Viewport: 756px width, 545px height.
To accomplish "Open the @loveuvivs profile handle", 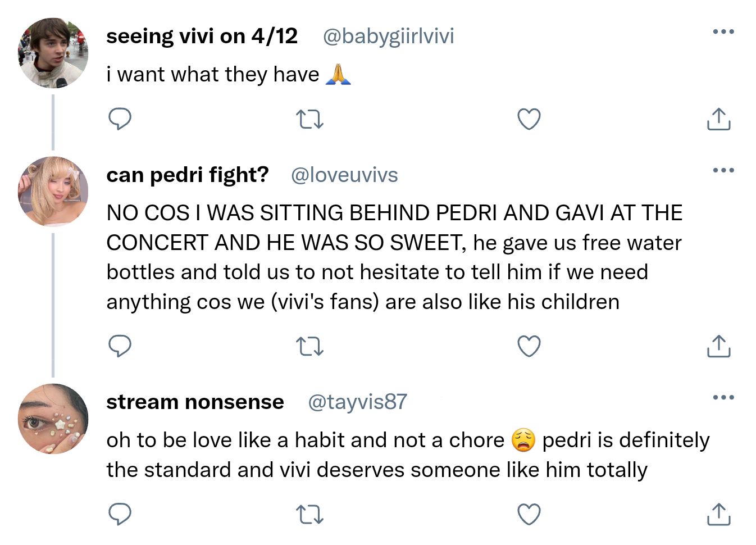I will coord(344,175).
